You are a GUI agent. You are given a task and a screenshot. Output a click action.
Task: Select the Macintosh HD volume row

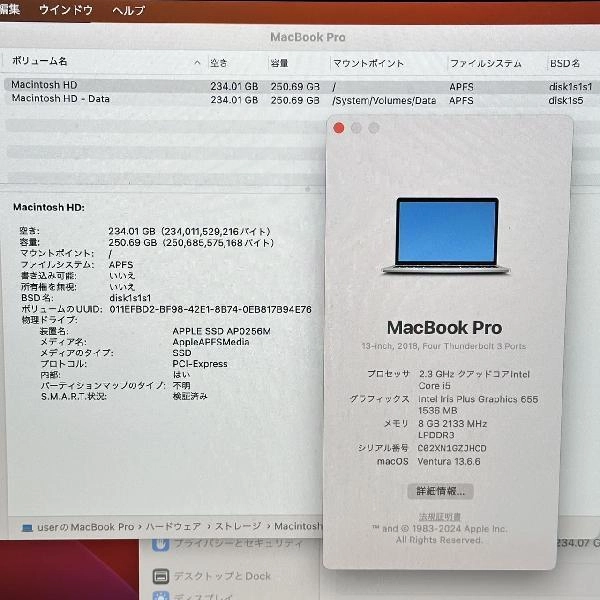(x=300, y=86)
